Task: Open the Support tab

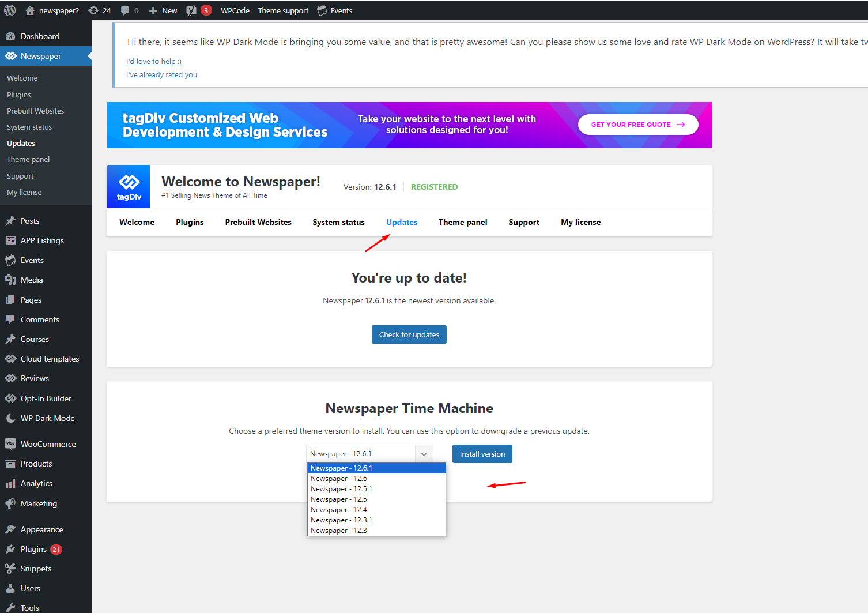Action: click(524, 222)
